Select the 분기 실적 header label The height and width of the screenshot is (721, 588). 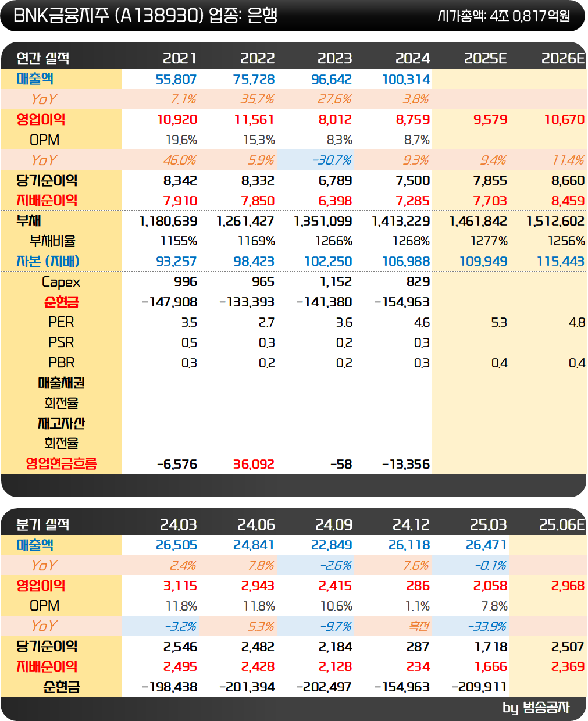click(x=43, y=524)
